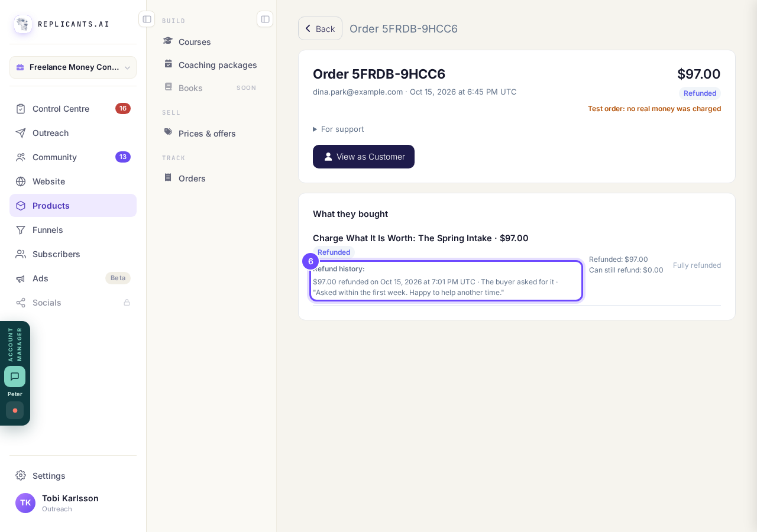Click the Refunded badge under order total

(x=700, y=93)
